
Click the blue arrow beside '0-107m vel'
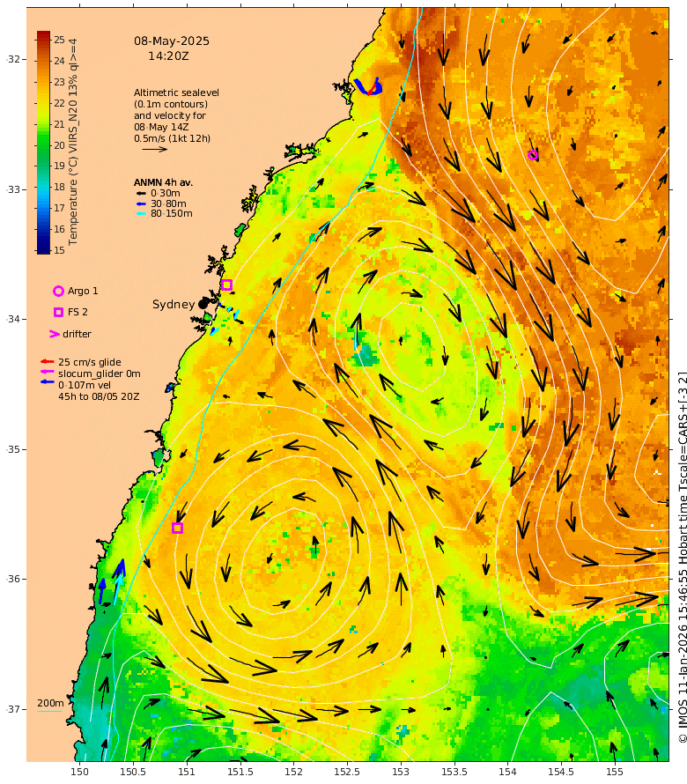47,382
